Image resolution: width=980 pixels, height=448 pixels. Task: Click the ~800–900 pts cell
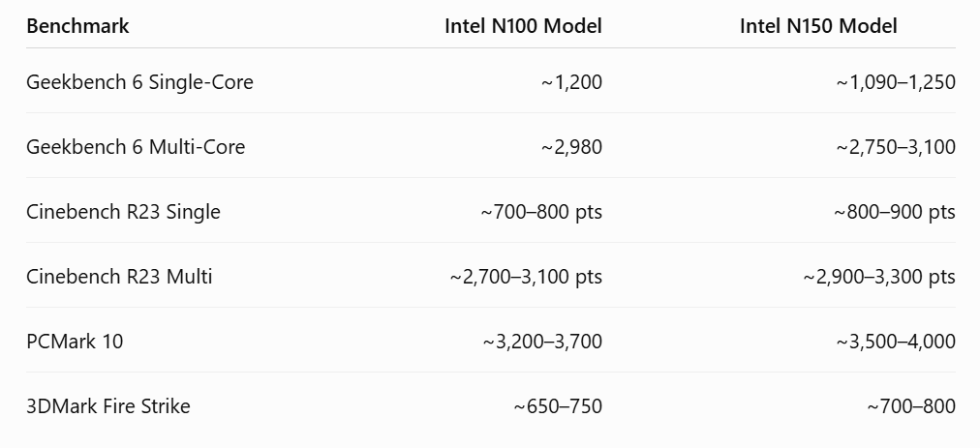tap(895, 213)
